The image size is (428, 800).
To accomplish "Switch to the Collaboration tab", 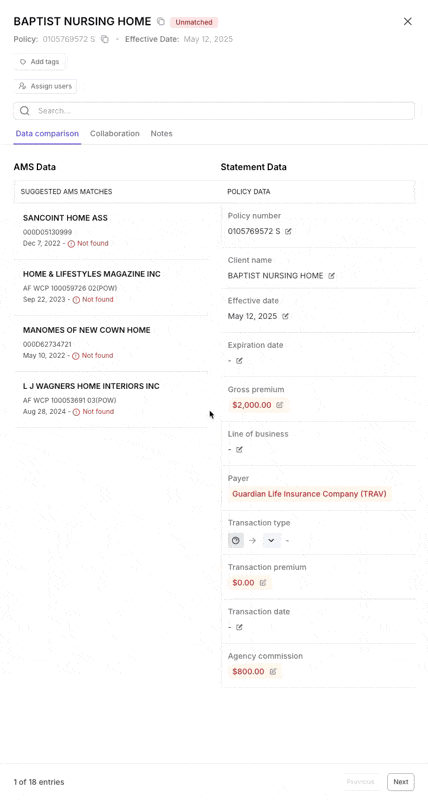I will tap(115, 134).
